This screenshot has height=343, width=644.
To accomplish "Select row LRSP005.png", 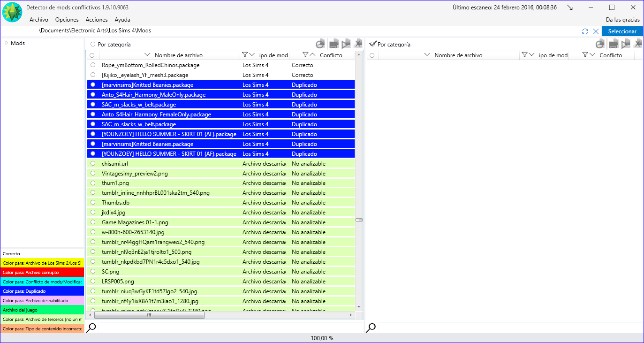I will (220, 282).
